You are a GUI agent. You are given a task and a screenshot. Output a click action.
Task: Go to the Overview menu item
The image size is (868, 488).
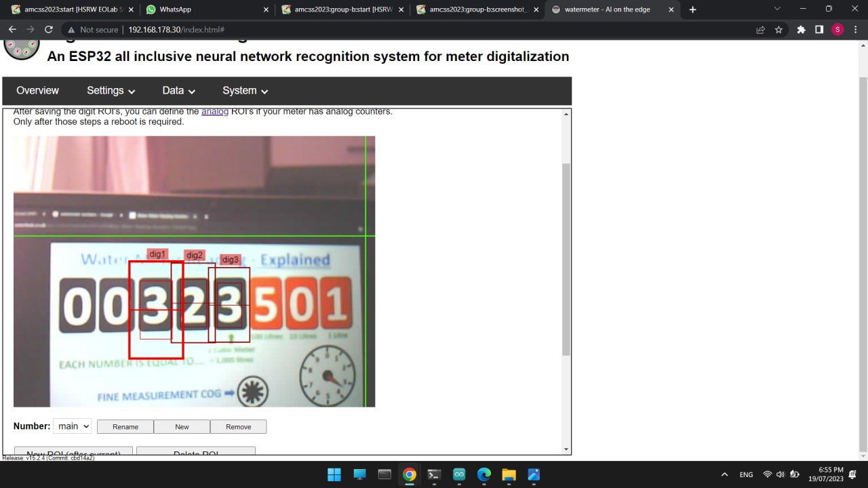[37, 91]
